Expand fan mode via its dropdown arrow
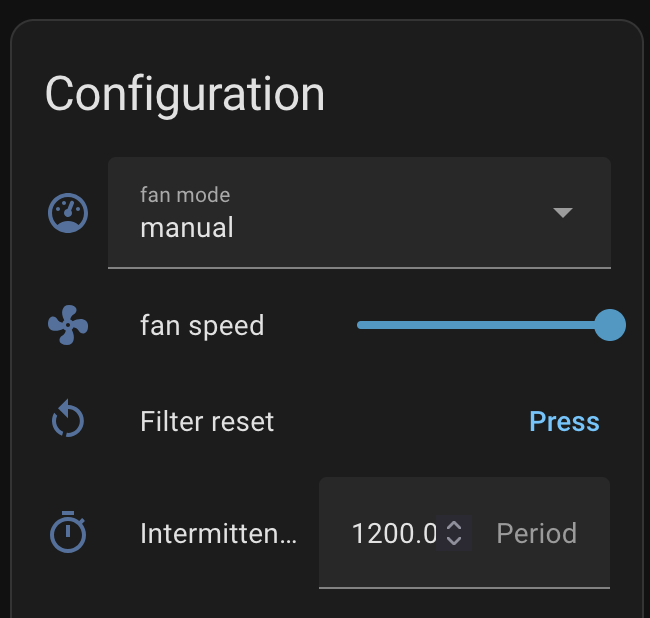This screenshot has height=618, width=650. (x=563, y=213)
